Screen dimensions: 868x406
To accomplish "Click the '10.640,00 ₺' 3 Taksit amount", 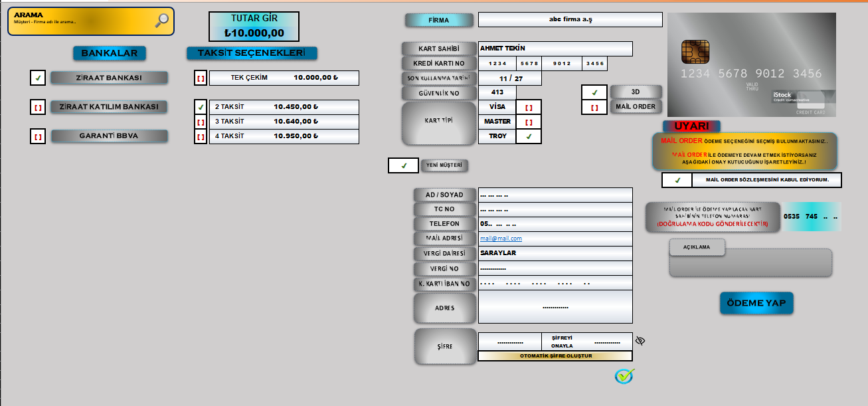I will (296, 122).
